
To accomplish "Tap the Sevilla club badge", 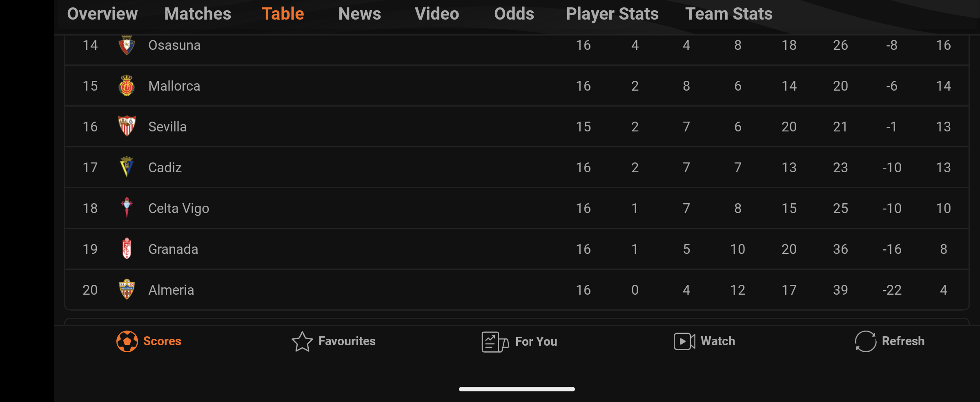I will (127, 126).
